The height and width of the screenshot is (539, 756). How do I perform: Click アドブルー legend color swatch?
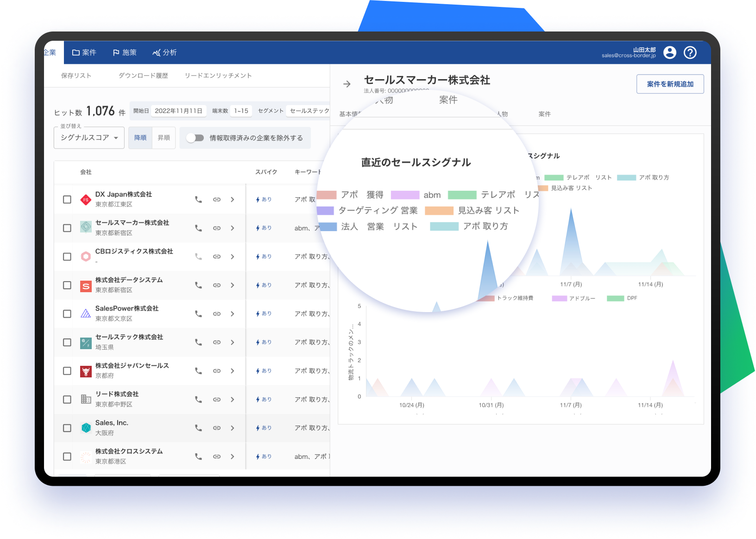coord(560,298)
